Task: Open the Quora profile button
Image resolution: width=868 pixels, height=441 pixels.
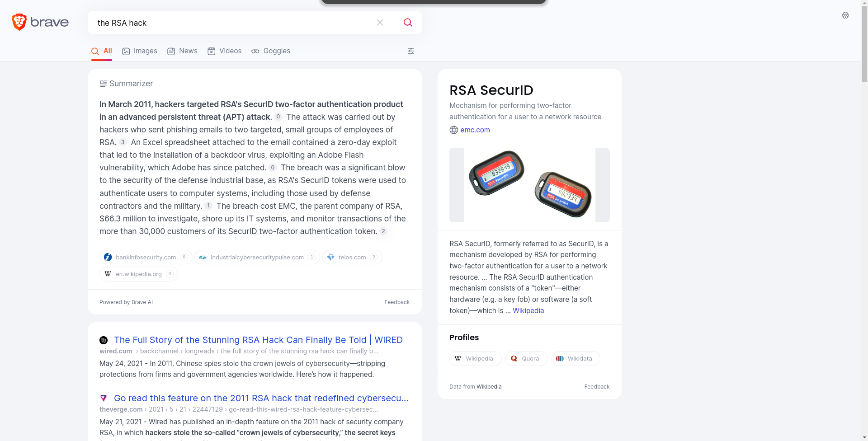Action: (x=526, y=359)
